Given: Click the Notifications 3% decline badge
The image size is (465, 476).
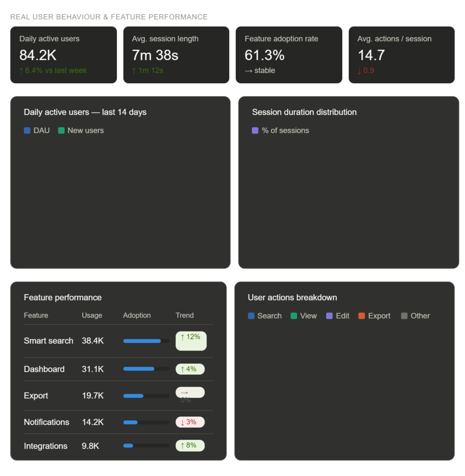Looking at the screenshot, I should [x=190, y=422].
